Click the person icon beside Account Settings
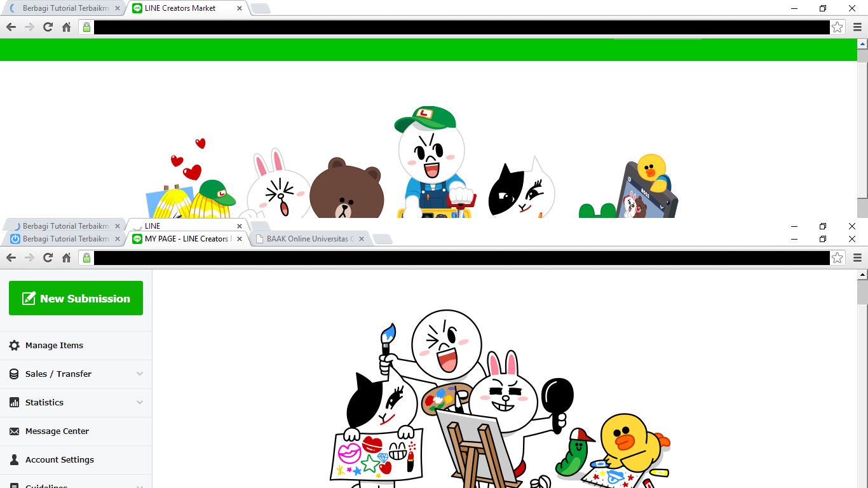Viewport: 868px width, 488px height. tap(14, 459)
